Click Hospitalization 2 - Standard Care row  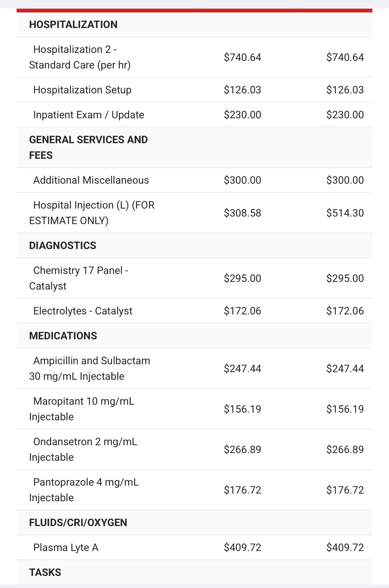tap(194, 57)
